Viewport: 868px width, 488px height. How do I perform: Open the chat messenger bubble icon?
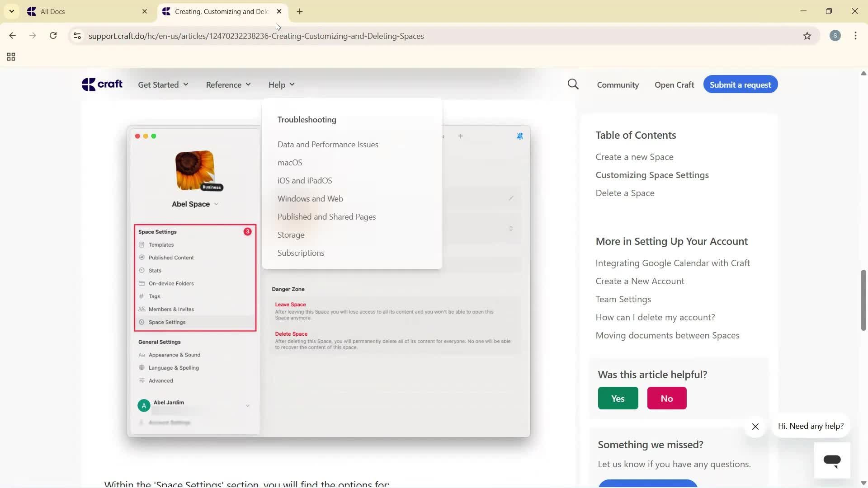832,460
